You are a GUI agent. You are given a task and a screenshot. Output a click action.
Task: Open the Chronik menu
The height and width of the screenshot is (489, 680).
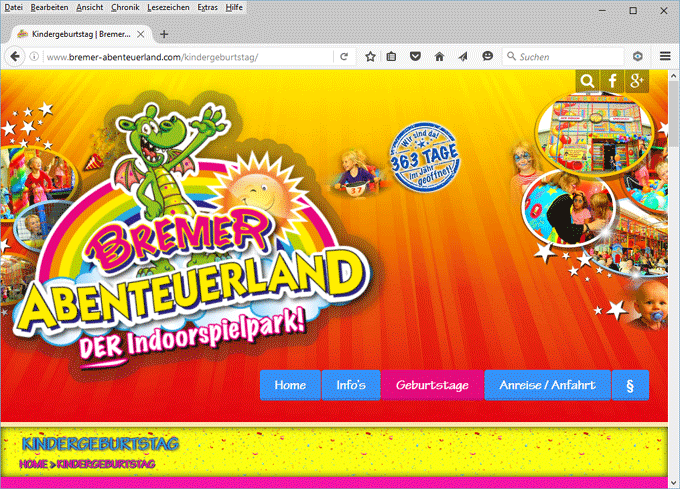(125, 7)
